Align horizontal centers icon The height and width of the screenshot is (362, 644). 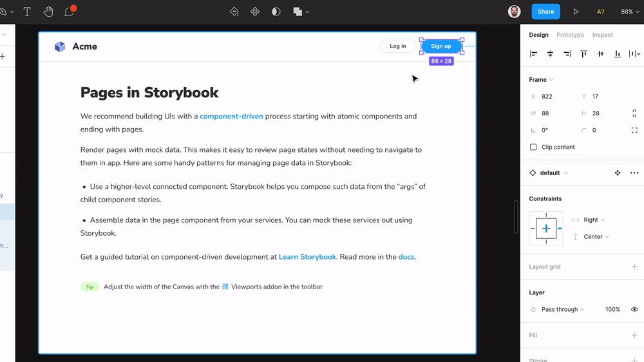(x=551, y=54)
